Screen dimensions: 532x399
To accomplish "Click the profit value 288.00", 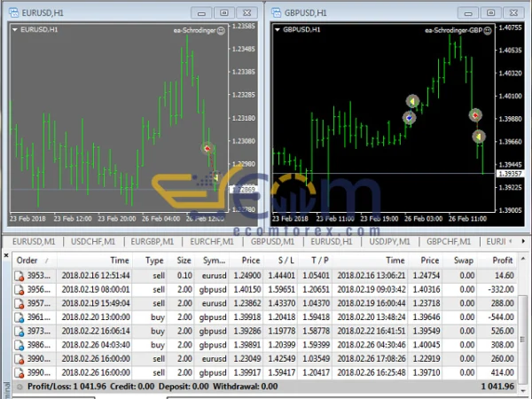I will [503, 303].
